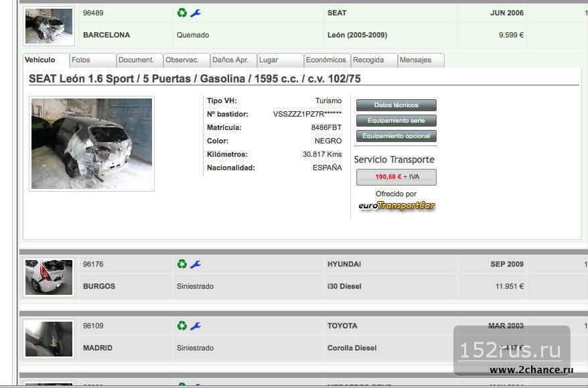Viewport: 588px width, 388px height.
Task: Open the euroTransportCar logo
Action: [396, 206]
